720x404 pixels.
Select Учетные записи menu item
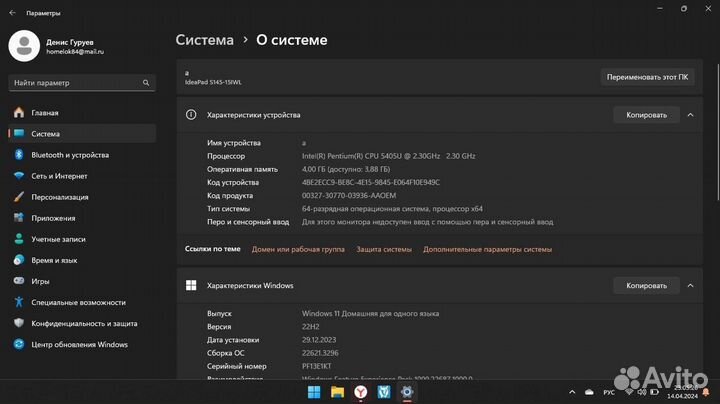pyautogui.click(x=82, y=239)
